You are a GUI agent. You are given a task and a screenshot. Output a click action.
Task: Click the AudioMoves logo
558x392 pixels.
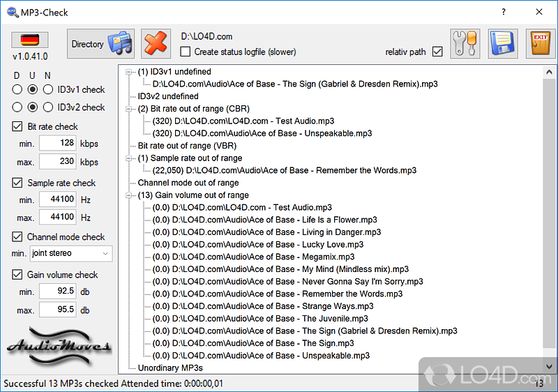59,346
